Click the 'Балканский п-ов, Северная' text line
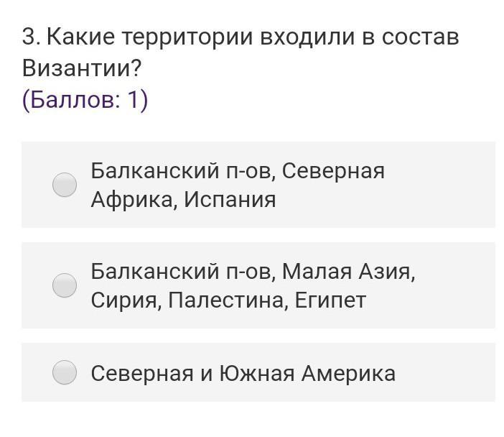This screenshot has width=504, height=437. [x=238, y=171]
